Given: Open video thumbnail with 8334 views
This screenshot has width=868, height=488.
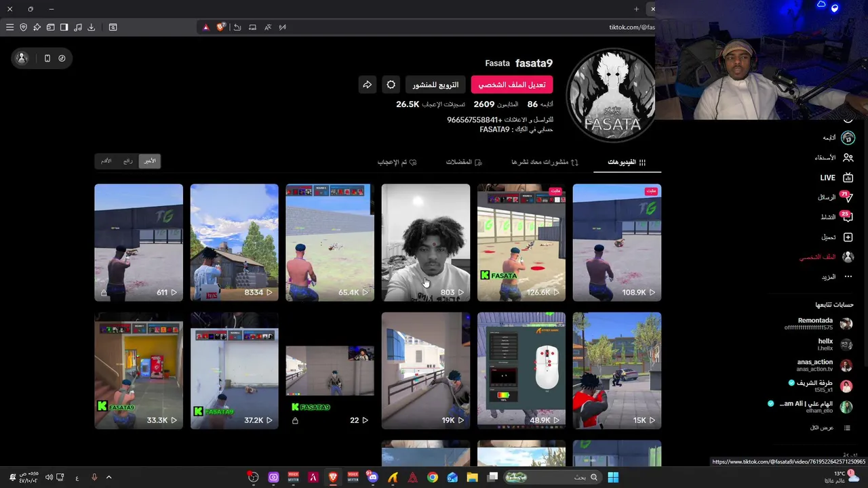Looking at the screenshot, I should [234, 243].
